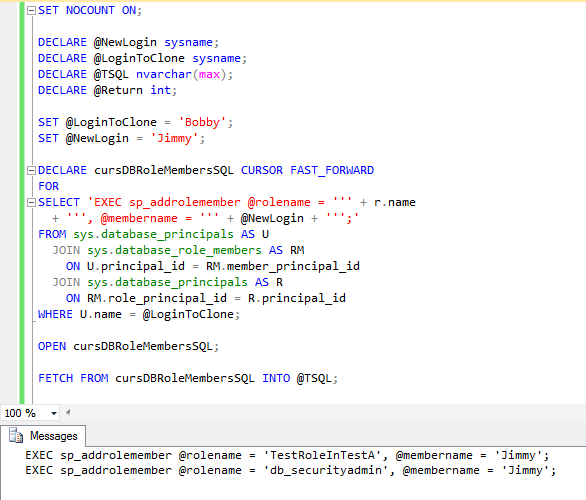Click @TSQL in the FETCH INTO line
586x500 pixels.
pos(314,378)
